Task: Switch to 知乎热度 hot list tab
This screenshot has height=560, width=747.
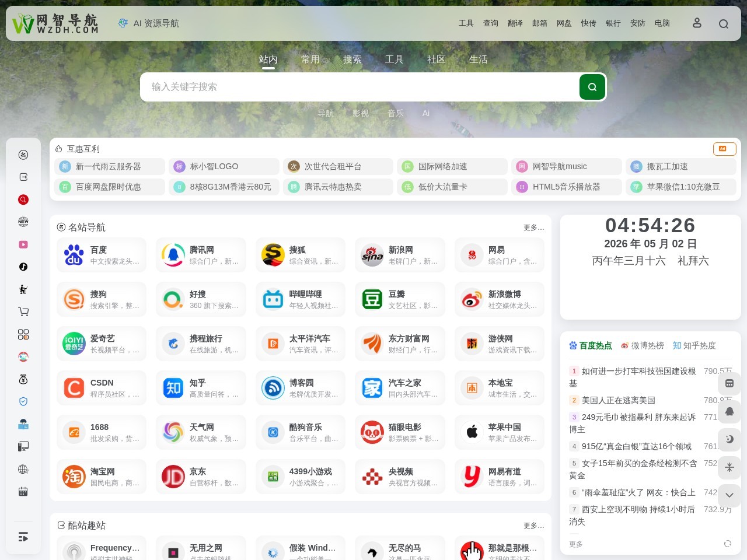Action: pyautogui.click(x=694, y=345)
